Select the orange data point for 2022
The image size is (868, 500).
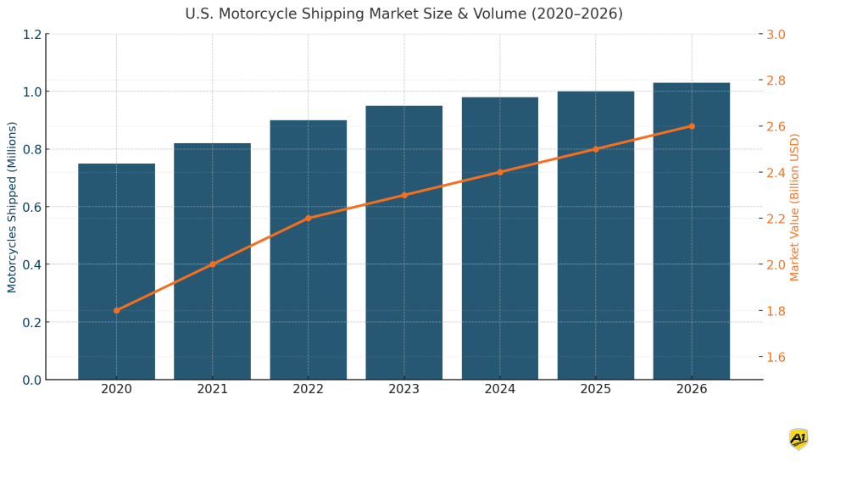[x=309, y=218]
